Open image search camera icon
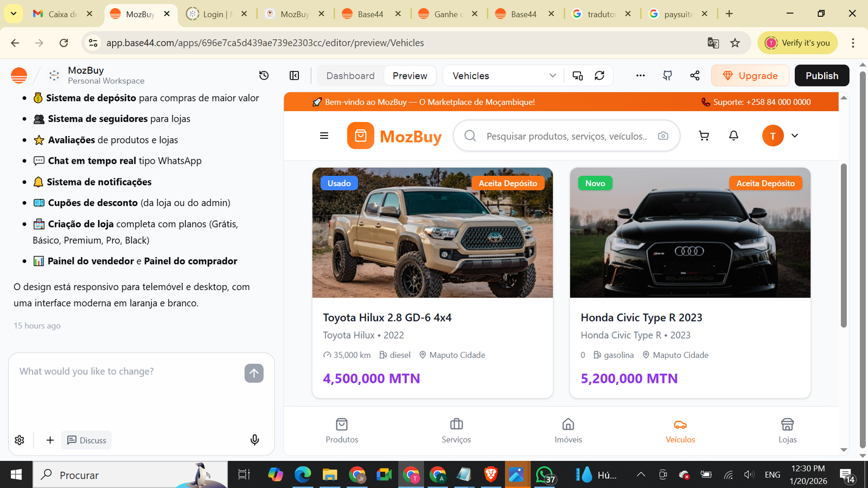Screen dimensions: 868x488 (x=663, y=136)
